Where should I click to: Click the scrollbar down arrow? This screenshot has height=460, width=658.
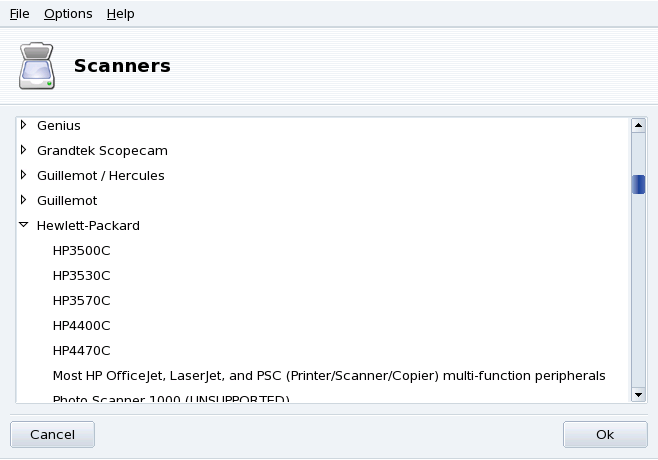tap(638, 395)
